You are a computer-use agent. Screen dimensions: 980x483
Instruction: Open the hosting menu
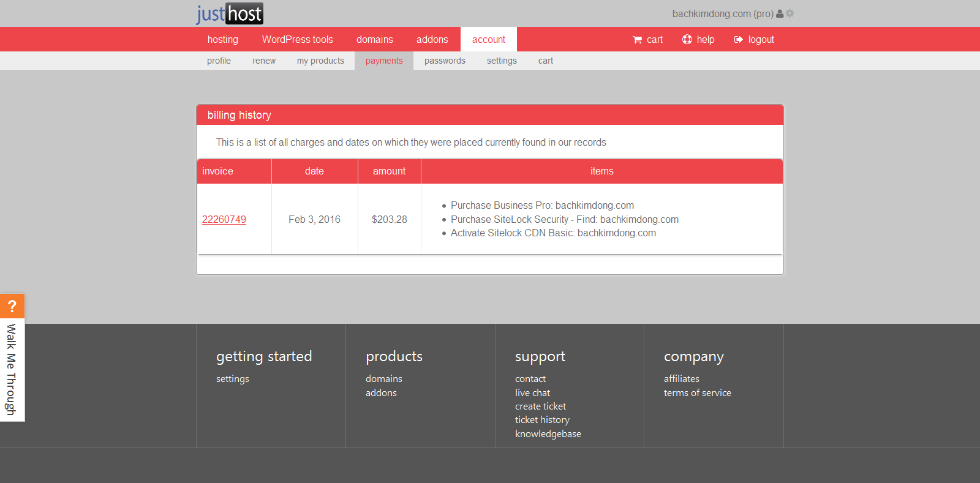click(x=222, y=39)
